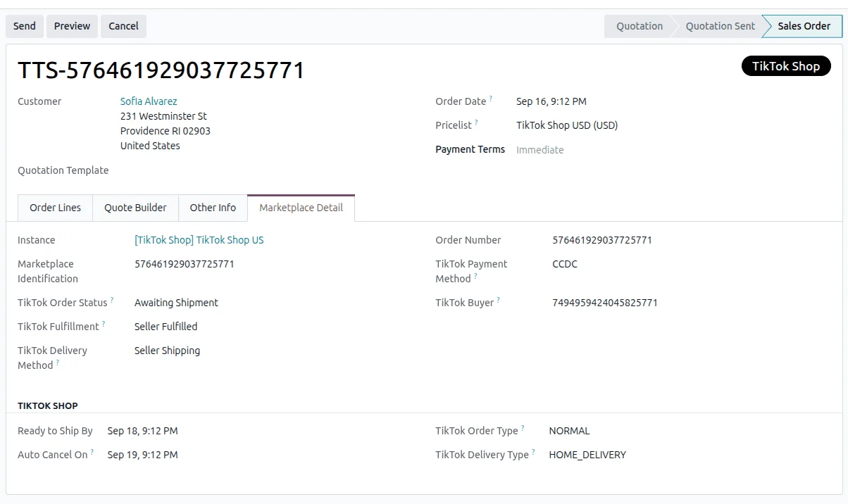Select the Sales Order status stage

pos(804,26)
